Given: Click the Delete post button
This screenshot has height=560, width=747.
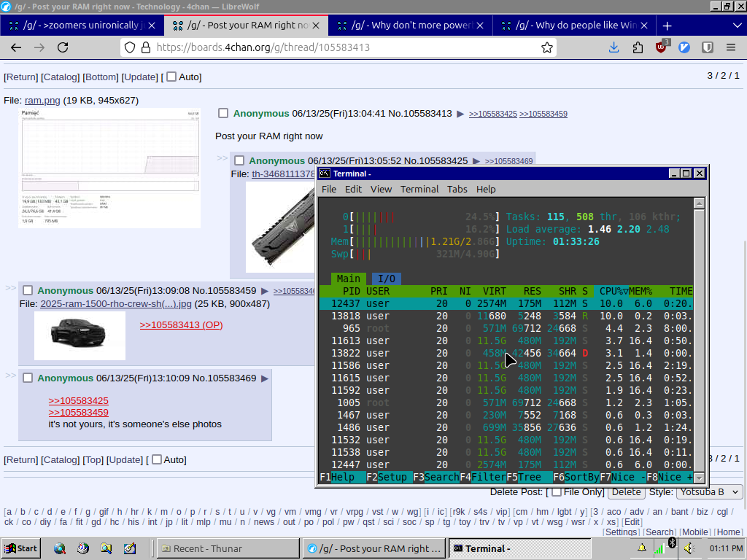Looking at the screenshot, I should [x=626, y=491].
